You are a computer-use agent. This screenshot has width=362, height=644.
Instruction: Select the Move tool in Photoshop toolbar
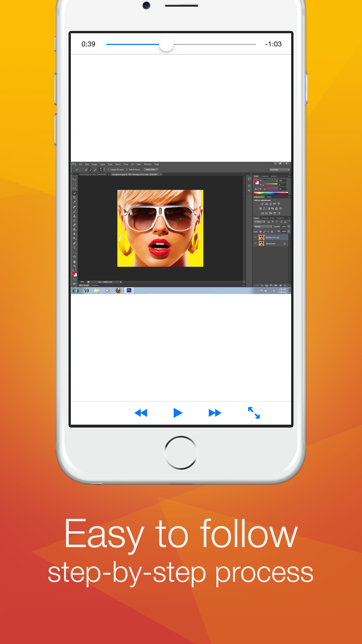coord(74,179)
